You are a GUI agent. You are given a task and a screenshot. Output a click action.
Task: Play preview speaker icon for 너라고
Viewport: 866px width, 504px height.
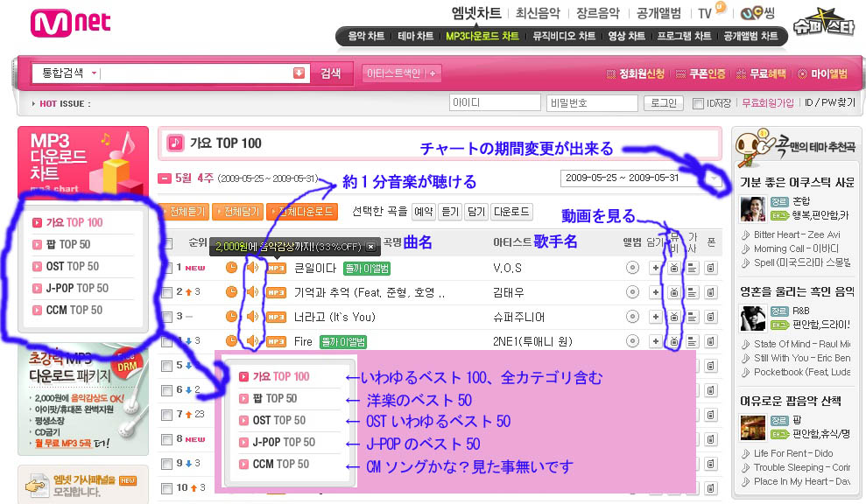click(x=252, y=316)
